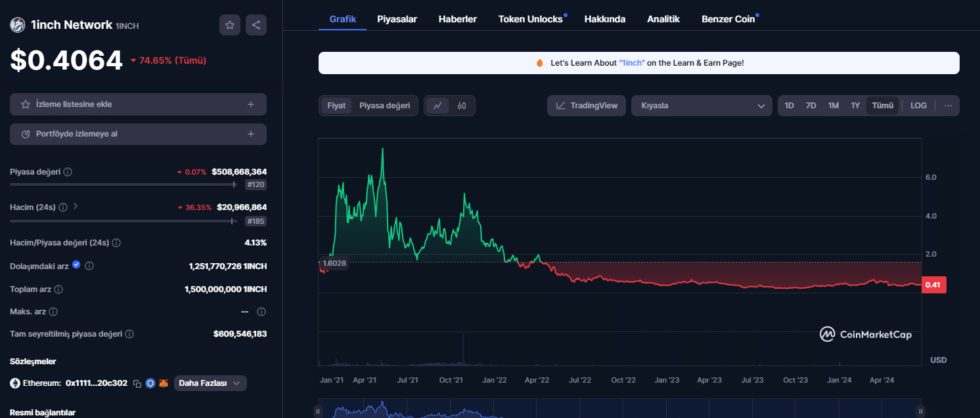
Task: Go to the Haberler tab
Action: (x=458, y=19)
